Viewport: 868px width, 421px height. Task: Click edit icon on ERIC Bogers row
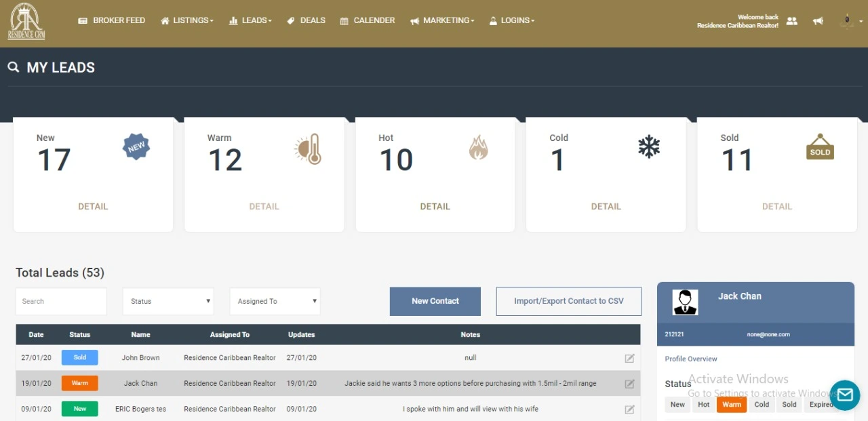pyautogui.click(x=629, y=409)
